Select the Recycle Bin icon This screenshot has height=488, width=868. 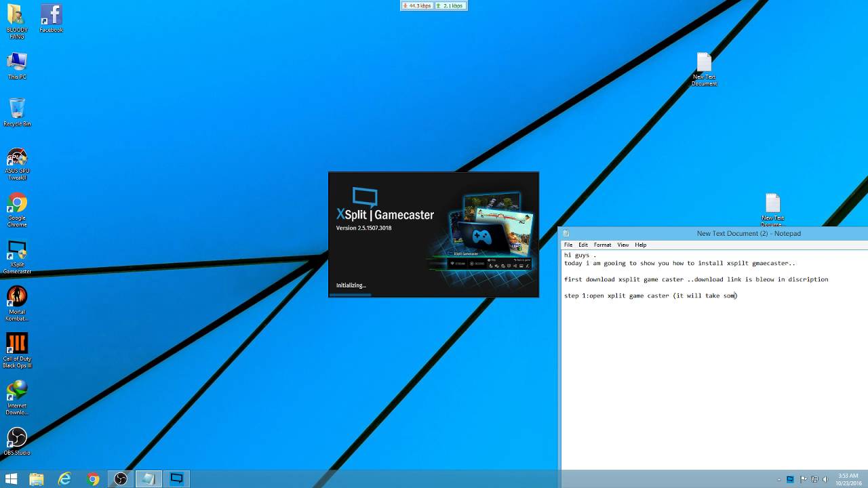[16, 113]
